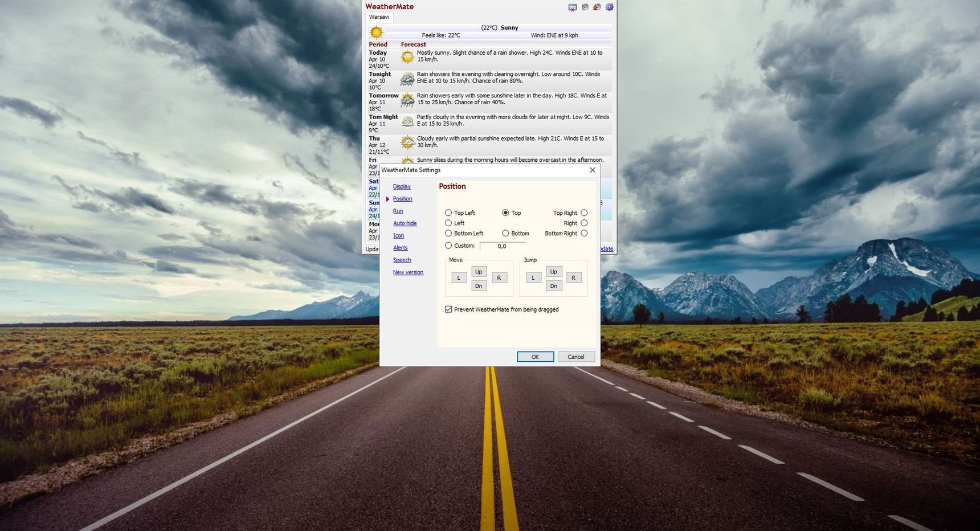
Task: Click the Period column header
Action: pyautogui.click(x=378, y=44)
